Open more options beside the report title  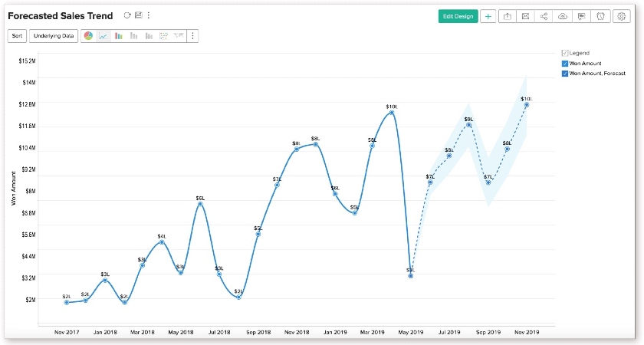(x=149, y=15)
